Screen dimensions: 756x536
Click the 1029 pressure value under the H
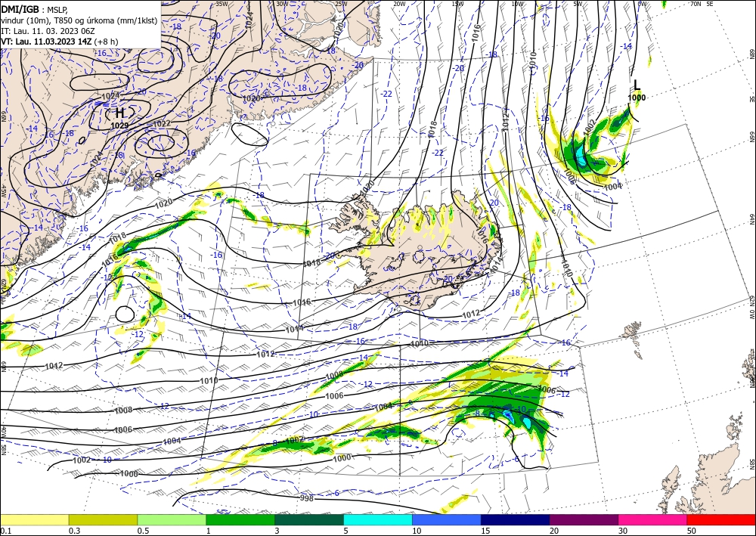tap(119, 125)
